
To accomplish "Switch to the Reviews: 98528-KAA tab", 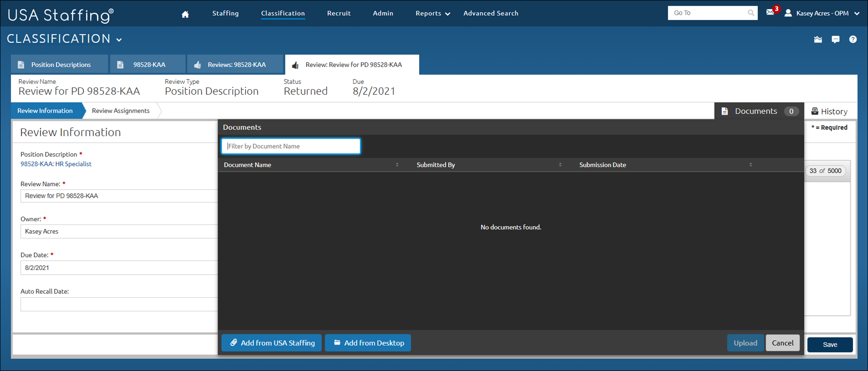I will coord(235,64).
